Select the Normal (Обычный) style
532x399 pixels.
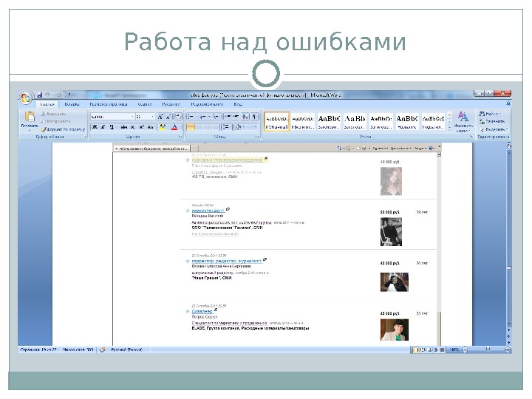276,121
